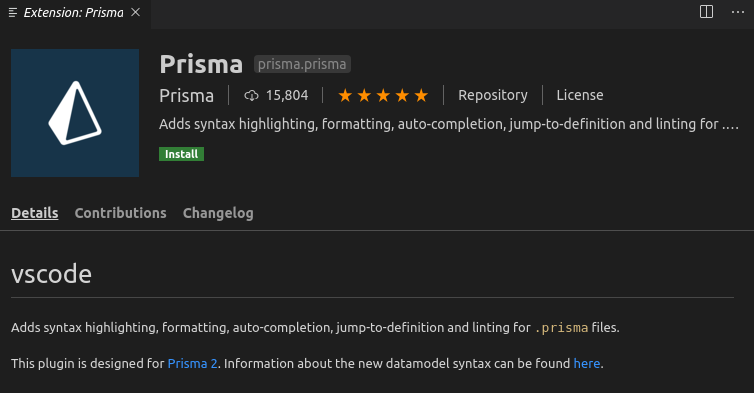This screenshot has height=393, width=754.
Task: Switch to the Contributions tab
Action: click(x=120, y=213)
